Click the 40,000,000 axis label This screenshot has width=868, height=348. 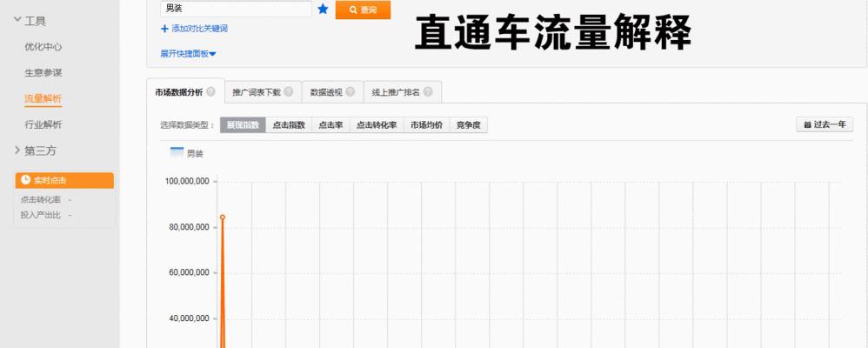click(190, 318)
